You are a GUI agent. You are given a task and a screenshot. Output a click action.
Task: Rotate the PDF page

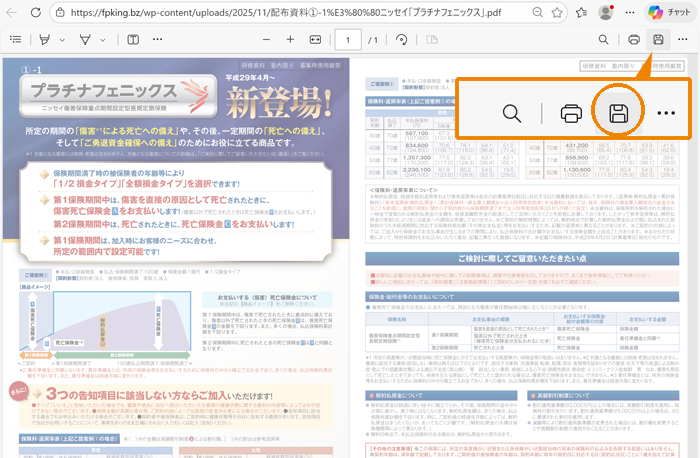(x=402, y=40)
